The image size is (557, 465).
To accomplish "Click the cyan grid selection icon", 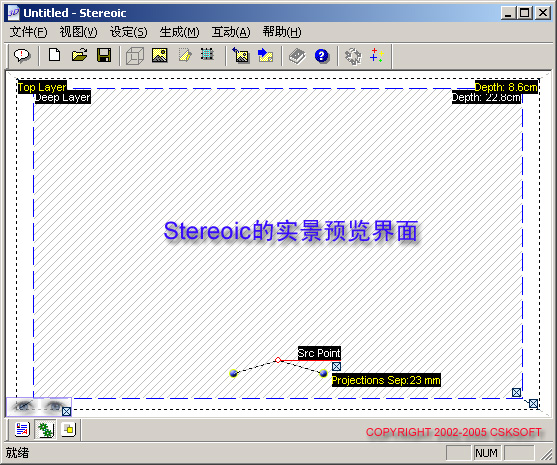I will [207, 54].
